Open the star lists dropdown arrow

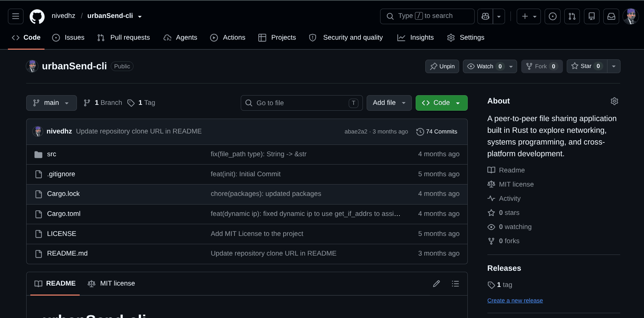[614, 66]
